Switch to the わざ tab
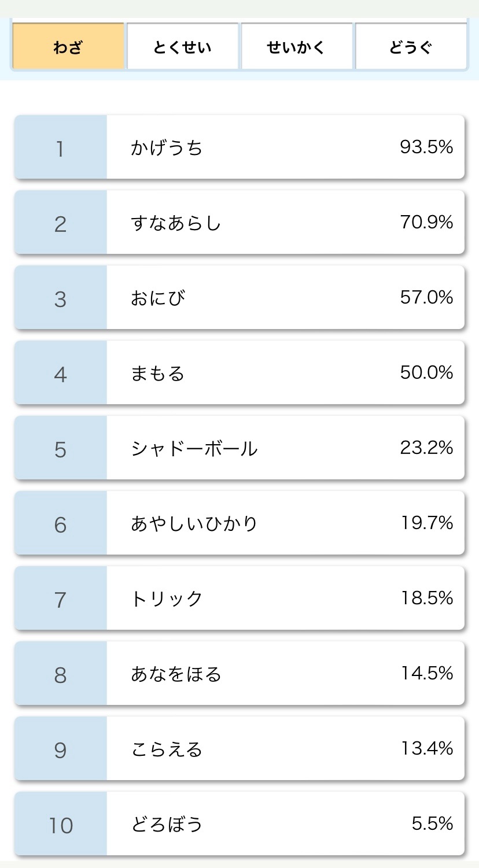The image size is (479, 868). pos(68,46)
